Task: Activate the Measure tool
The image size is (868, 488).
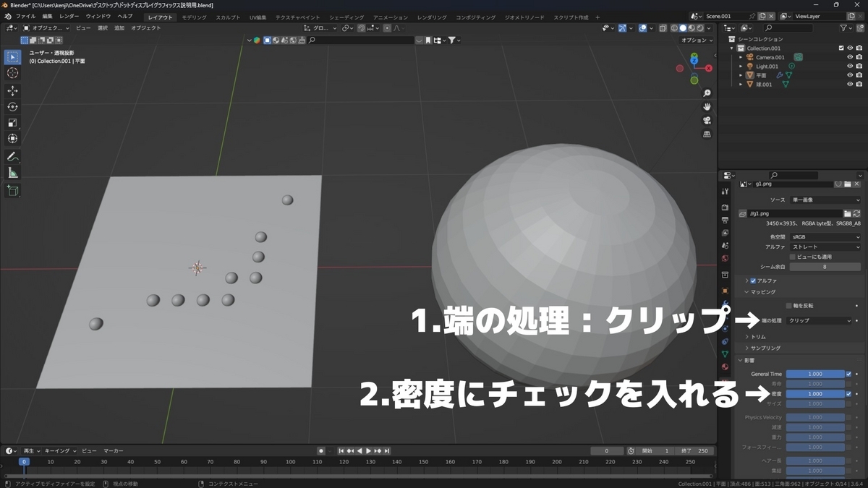Action: pyautogui.click(x=12, y=172)
